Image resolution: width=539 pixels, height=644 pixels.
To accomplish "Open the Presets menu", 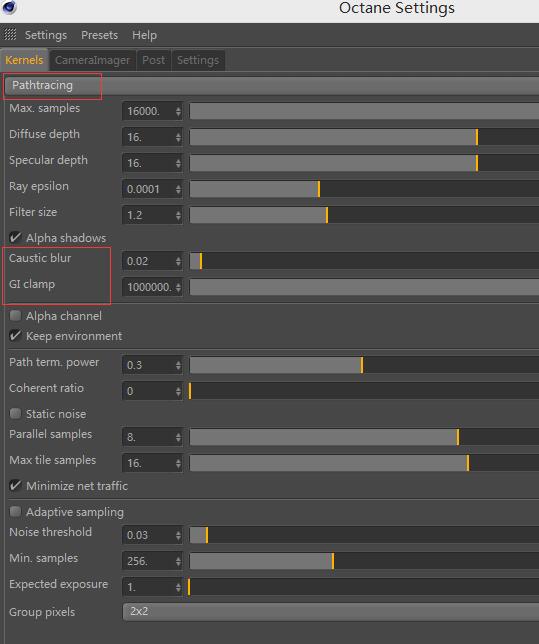I will coord(99,35).
